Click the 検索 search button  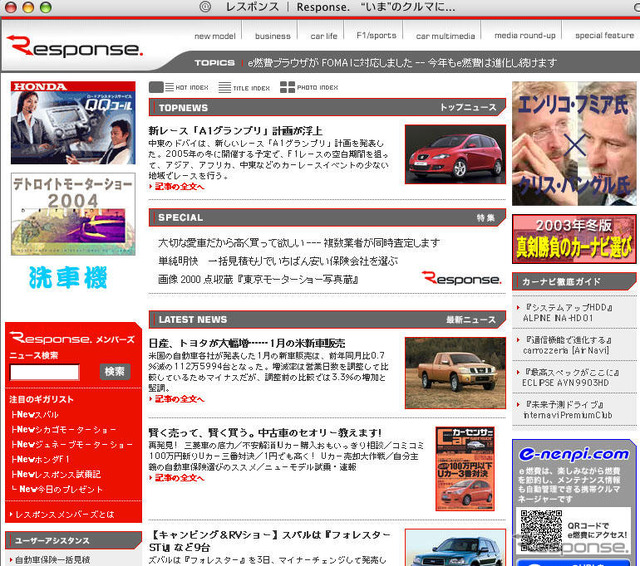[x=115, y=372]
